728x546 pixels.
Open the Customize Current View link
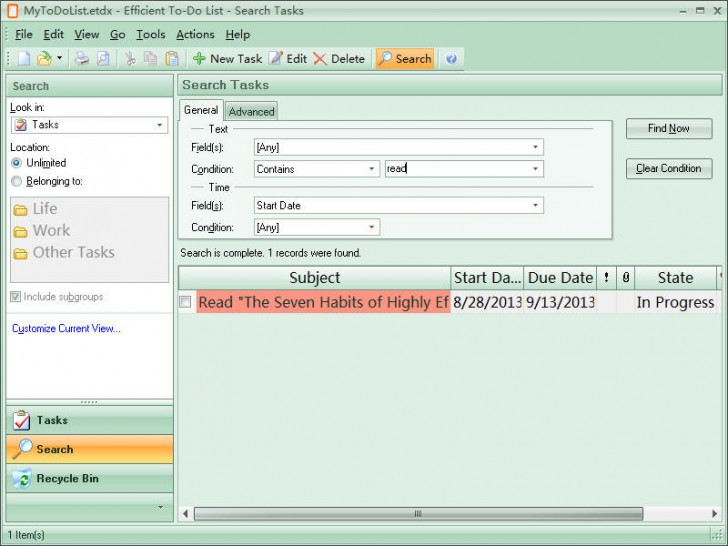coord(66,328)
